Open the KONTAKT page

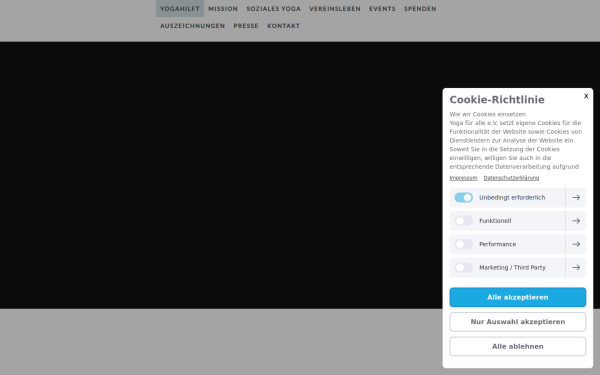tap(284, 26)
